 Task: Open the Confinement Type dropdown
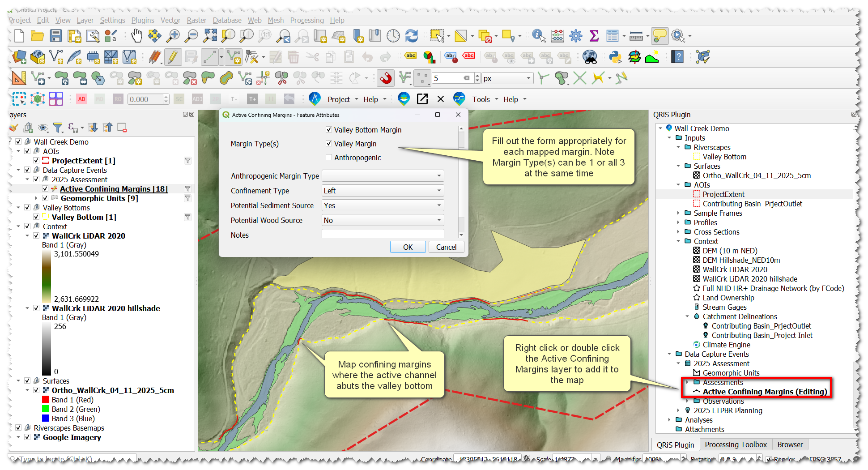(383, 191)
